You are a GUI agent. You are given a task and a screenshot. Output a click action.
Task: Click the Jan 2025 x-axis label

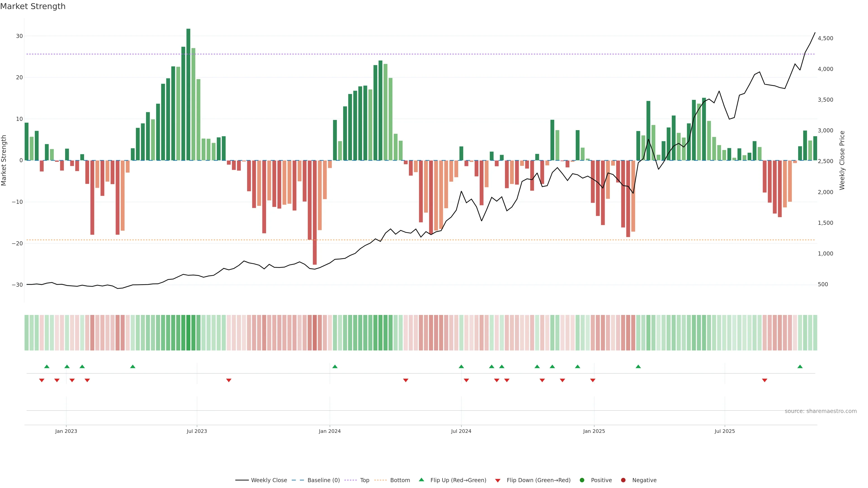(594, 431)
